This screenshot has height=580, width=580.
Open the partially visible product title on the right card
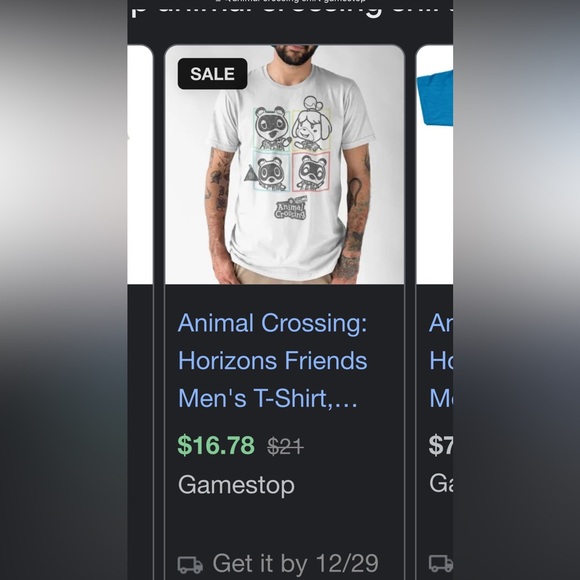[x=441, y=361]
